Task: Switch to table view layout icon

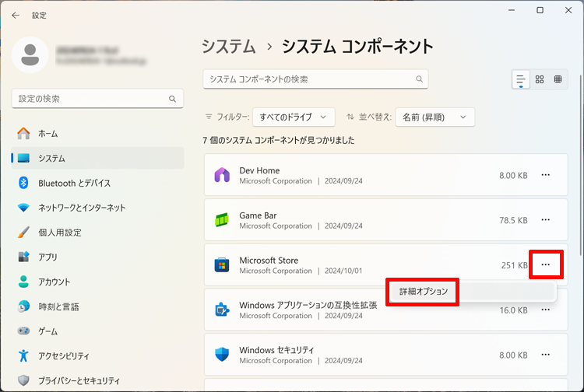Action: click(558, 79)
